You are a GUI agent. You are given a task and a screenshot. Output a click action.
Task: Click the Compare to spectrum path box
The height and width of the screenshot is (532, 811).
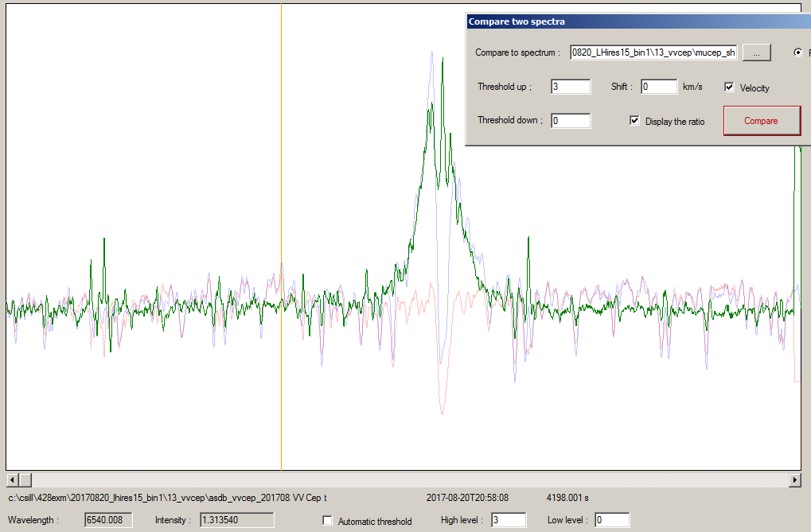[x=653, y=52]
